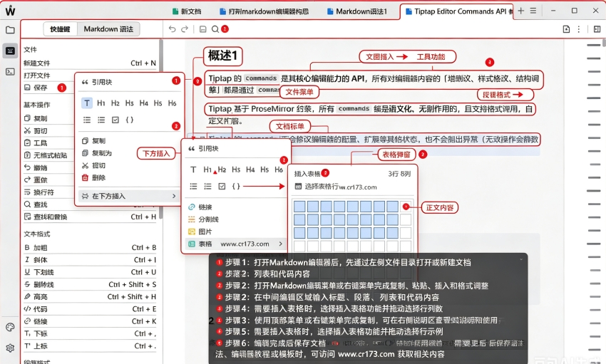Viewport: 606px width, 364px height.
Task: Select the task list checkbox icon in the block menu
Action: click(x=115, y=120)
